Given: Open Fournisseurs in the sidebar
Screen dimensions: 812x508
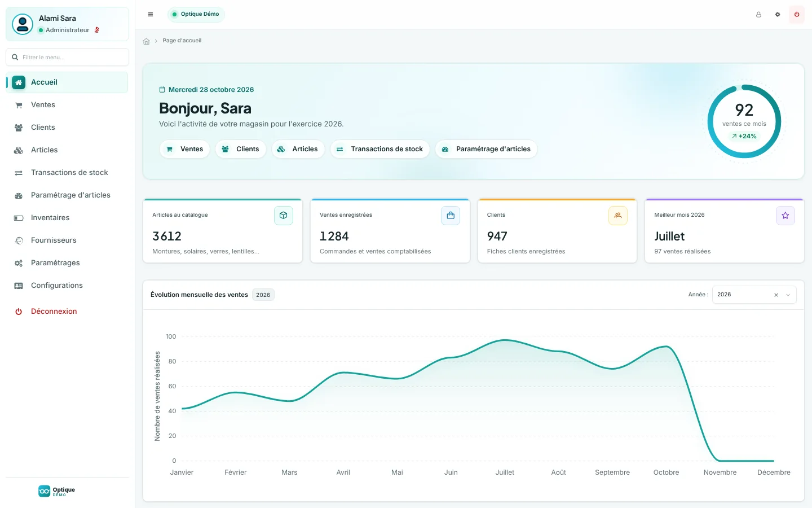Looking at the screenshot, I should [x=67, y=240].
